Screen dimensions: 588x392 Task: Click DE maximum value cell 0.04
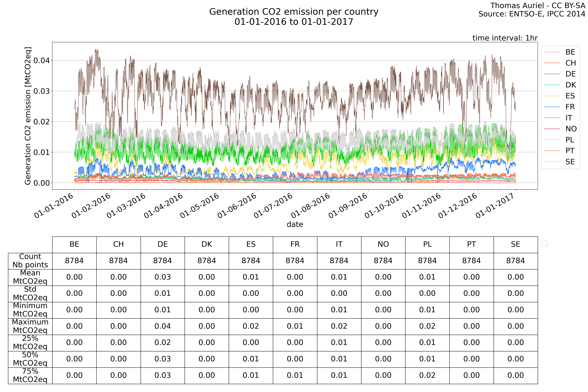[x=163, y=326]
